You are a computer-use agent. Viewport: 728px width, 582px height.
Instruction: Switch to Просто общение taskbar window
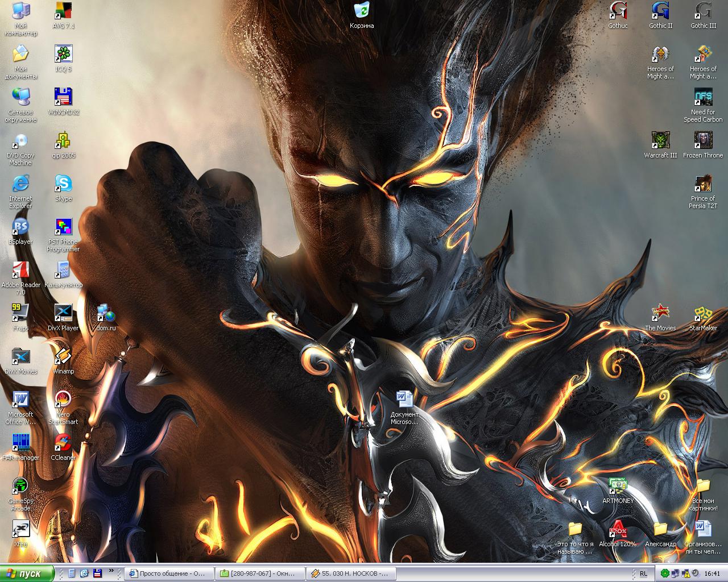(169, 573)
